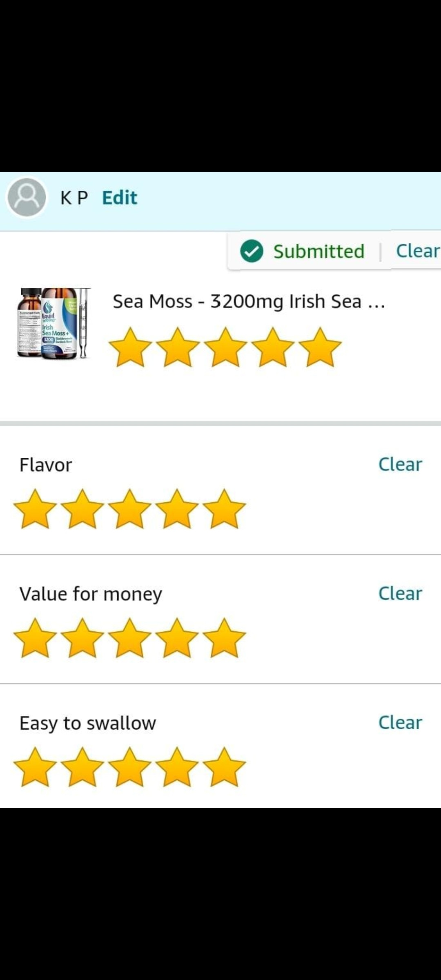The image size is (441, 980).
Task: Clear the Easy to swallow rating
Action: click(x=400, y=722)
